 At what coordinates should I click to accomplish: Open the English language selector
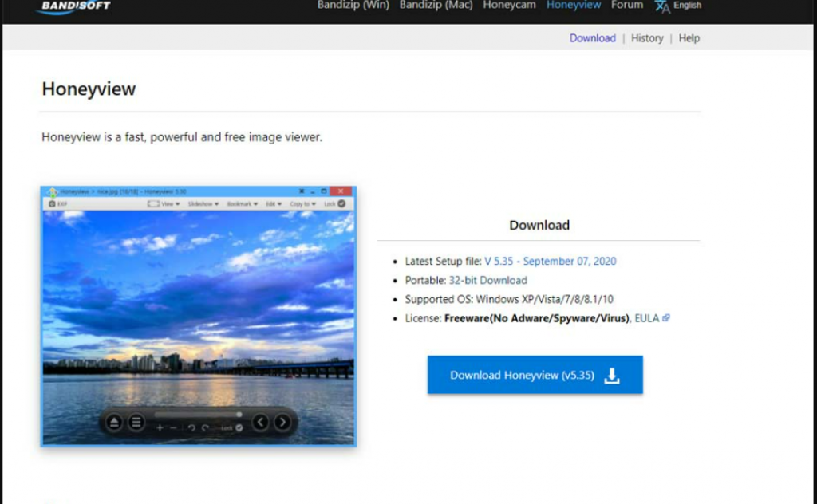678,6
